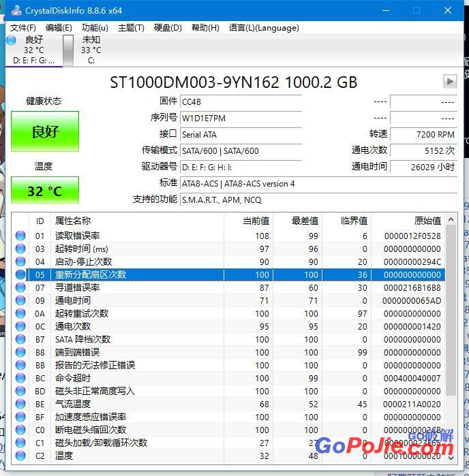Click raw value 000400040007 in row BC
Viewport: 469px width, 476px height.
tap(412, 378)
